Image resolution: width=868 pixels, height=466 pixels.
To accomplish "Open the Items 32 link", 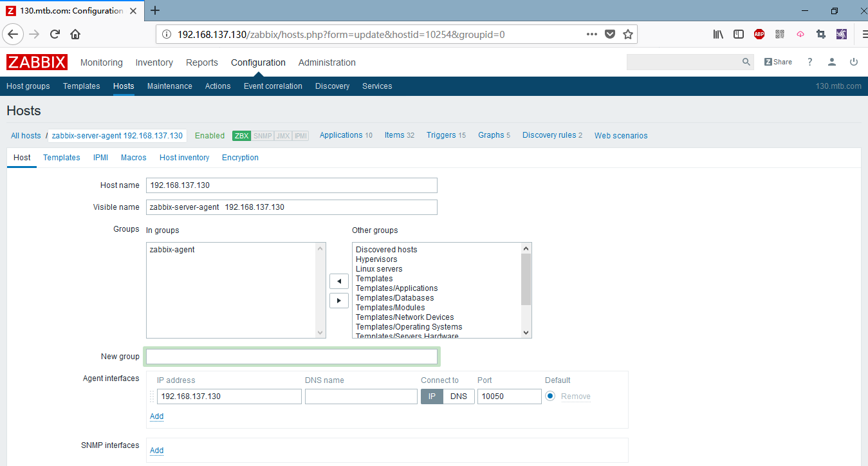I will (x=400, y=135).
